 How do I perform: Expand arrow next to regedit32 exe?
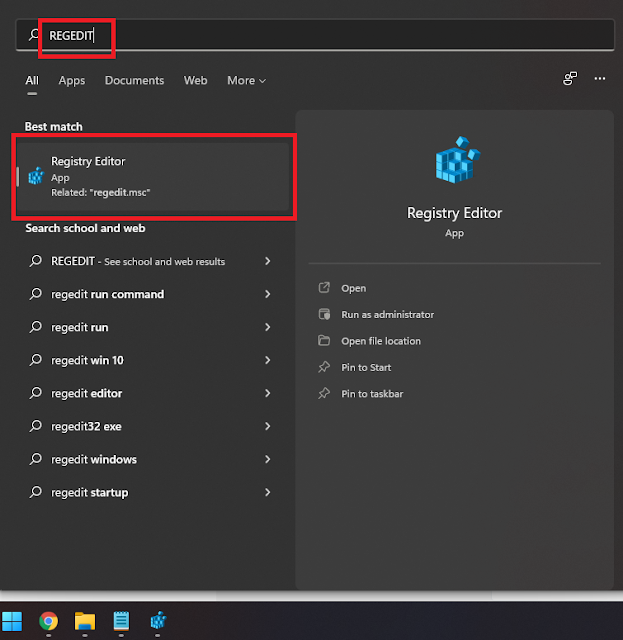(267, 427)
